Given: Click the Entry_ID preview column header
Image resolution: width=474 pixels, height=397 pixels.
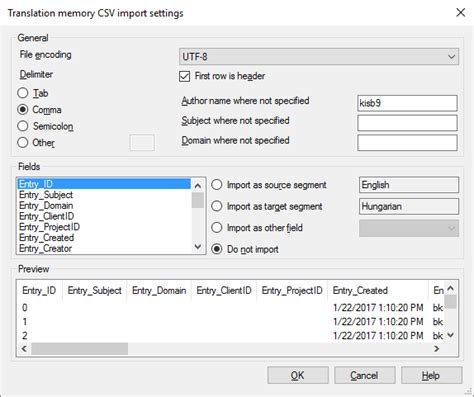Looking at the screenshot, I should 39,290.
